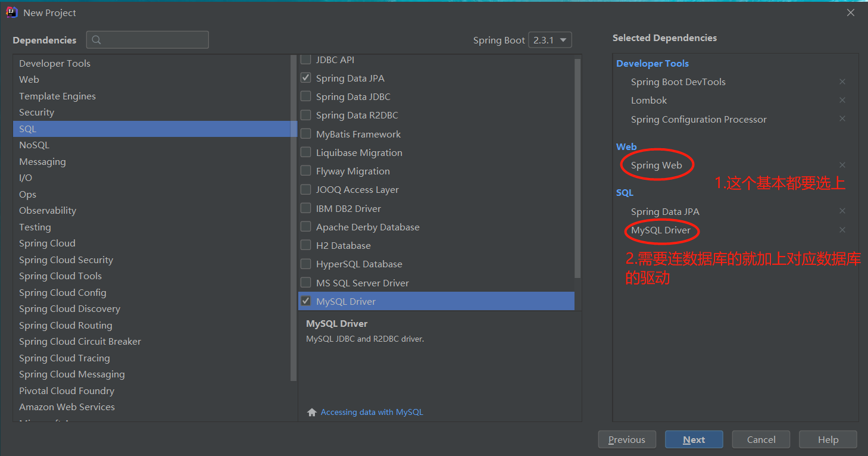This screenshot has height=456, width=868.
Task: Check IBM DB2 Driver checkbox
Action: coord(305,208)
